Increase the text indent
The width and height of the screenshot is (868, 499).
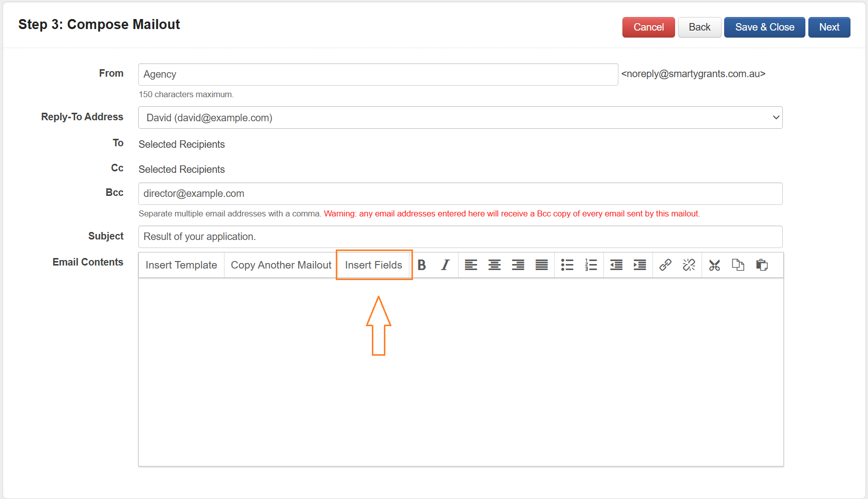(639, 265)
